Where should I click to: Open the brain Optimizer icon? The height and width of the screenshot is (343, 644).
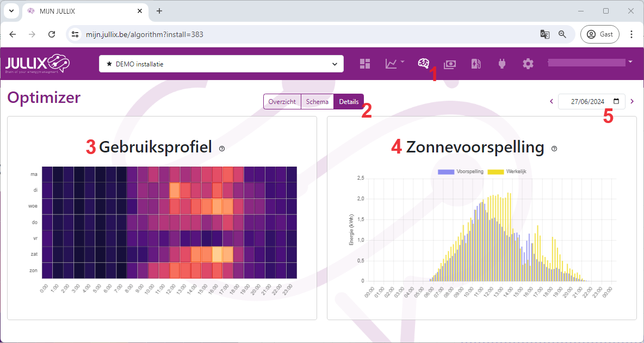point(423,64)
